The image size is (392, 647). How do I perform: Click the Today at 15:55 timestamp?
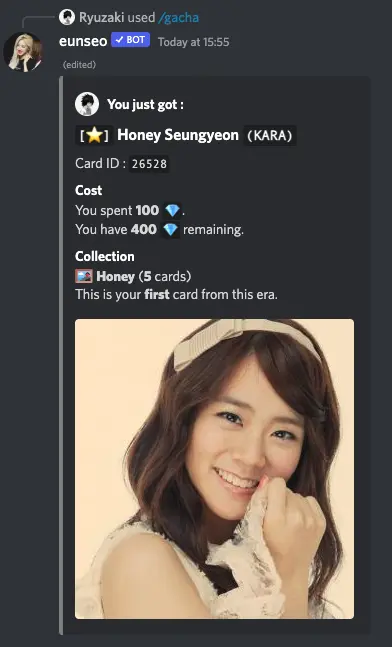pos(194,42)
